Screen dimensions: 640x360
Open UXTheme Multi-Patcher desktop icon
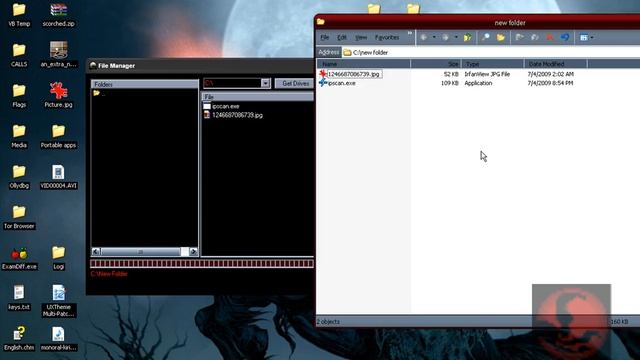pos(58,301)
